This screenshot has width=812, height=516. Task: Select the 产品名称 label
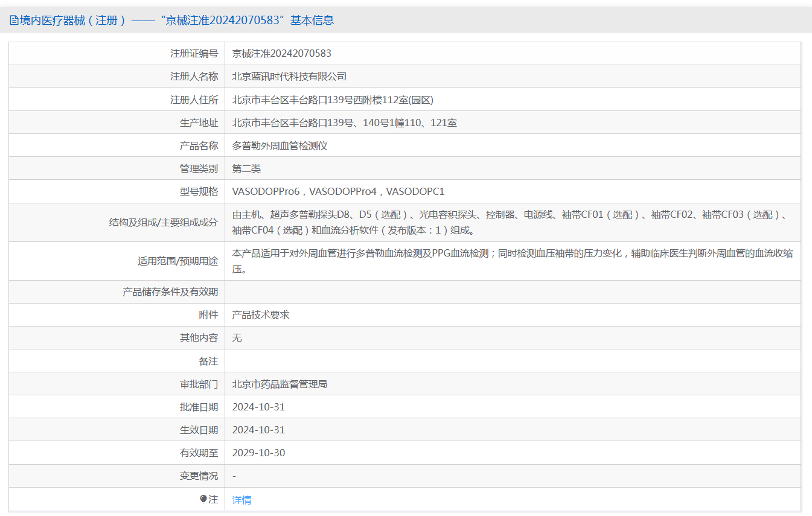point(199,145)
